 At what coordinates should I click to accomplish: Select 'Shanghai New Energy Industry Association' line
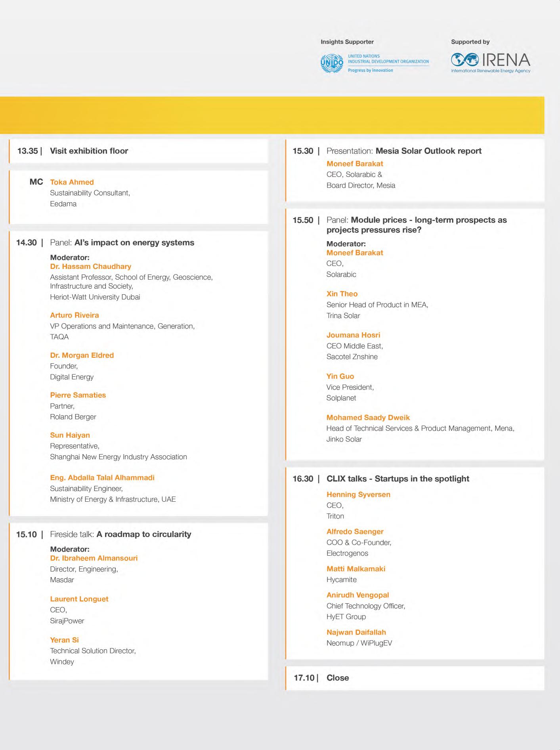118,457
